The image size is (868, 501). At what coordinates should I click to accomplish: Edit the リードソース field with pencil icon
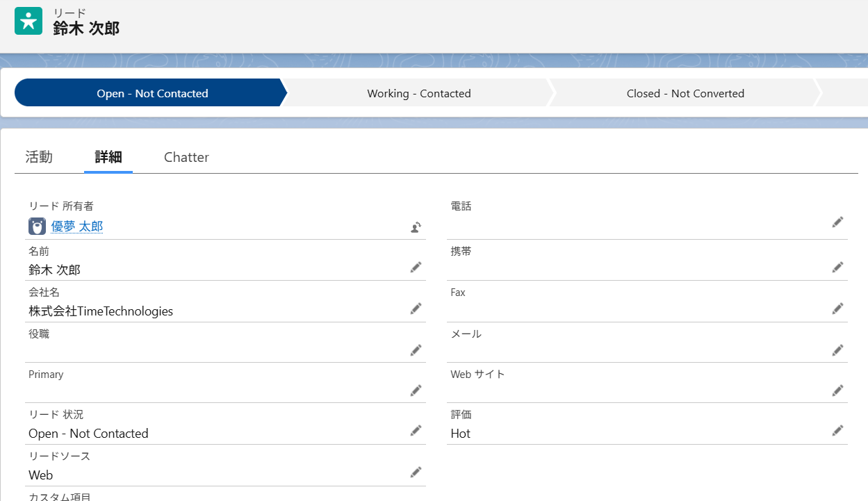[x=416, y=473]
